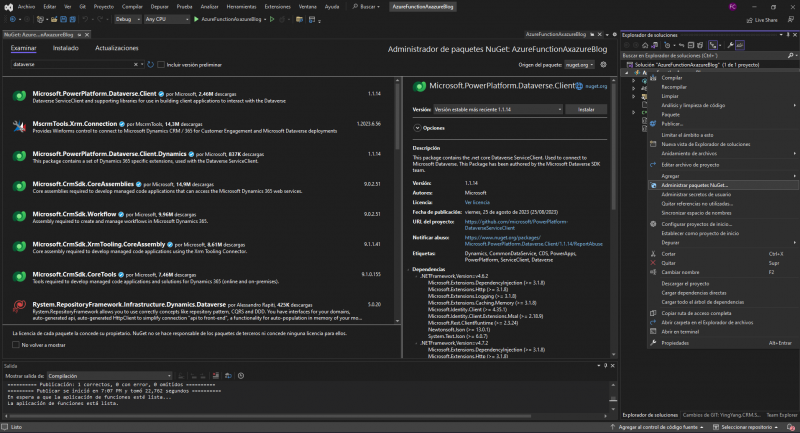The width and height of the screenshot is (800, 433).
Task: Open the Origen del paquete nuget.org dropdown
Action: [x=579, y=65]
